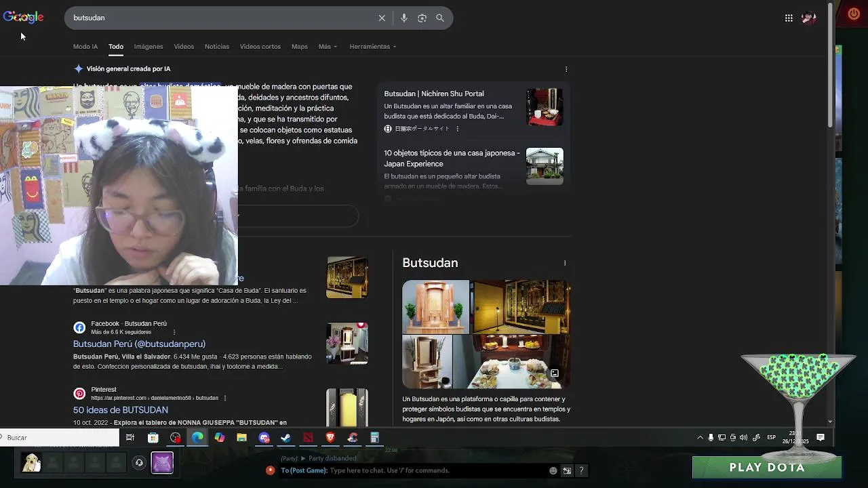
Task: Click the Nichiren Shu result thumbnail
Action: [545, 107]
